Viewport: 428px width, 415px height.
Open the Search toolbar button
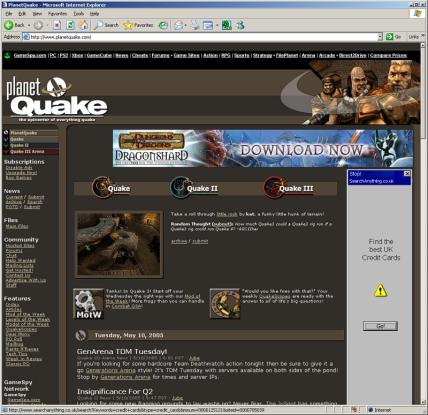point(106,25)
